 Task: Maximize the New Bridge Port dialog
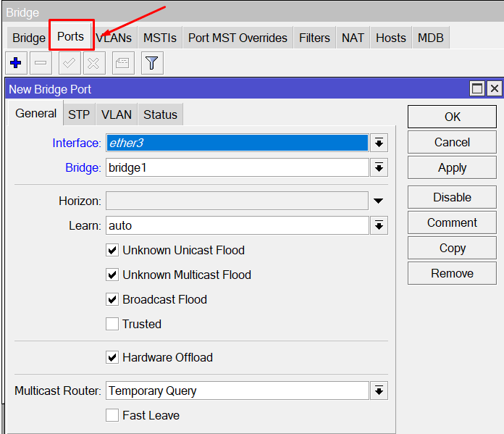[x=477, y=88]
